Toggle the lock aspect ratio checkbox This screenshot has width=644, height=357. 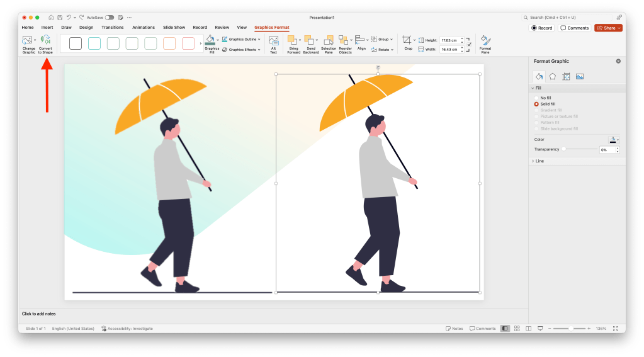point(469,44)
